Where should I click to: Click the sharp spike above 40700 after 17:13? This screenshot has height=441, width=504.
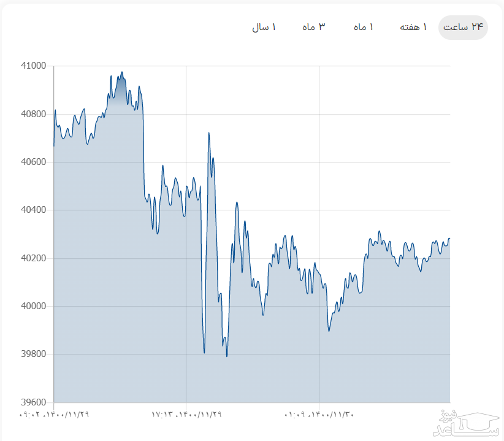click(x=209, y=133)
